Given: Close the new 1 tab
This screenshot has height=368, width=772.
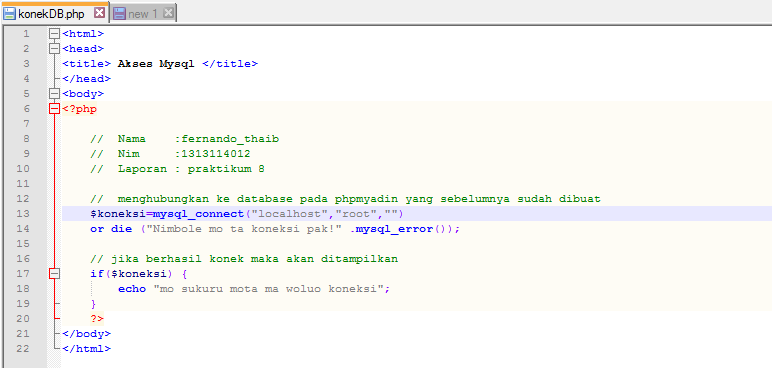Looking at the screenshot, I should (x=168, y=13).
